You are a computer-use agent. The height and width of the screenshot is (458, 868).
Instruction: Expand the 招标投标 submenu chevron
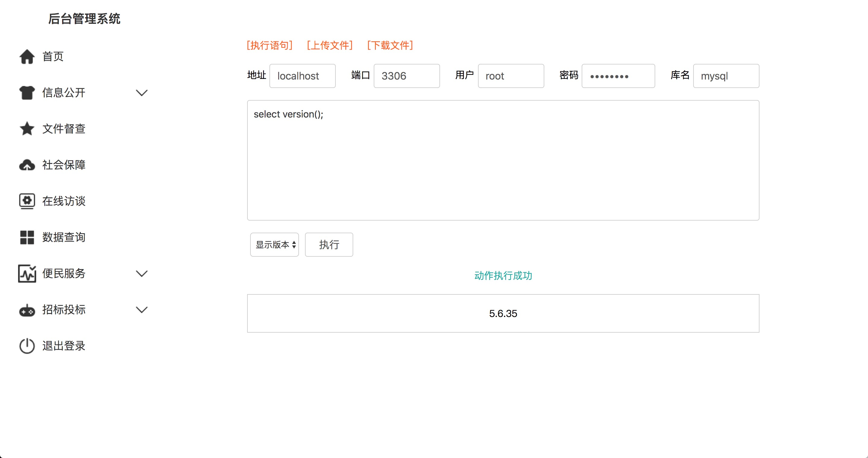(142, 310)
